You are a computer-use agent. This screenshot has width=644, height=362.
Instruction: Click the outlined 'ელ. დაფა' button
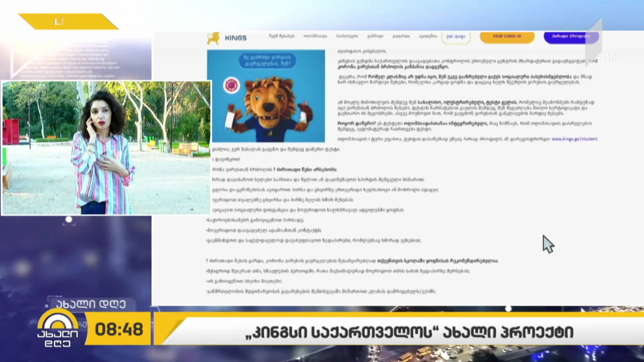click(x=456, y=37)
